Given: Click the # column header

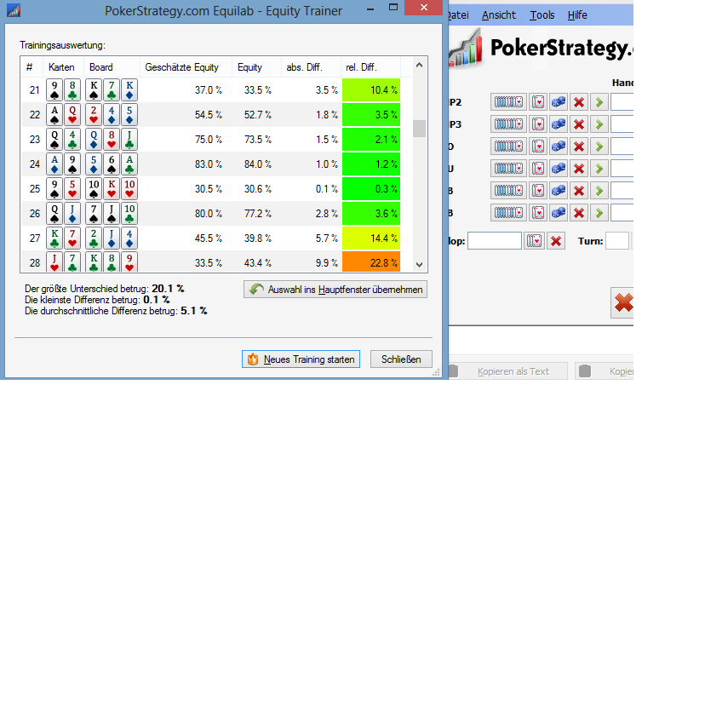Looking at the screenshot, I should 32,67.
